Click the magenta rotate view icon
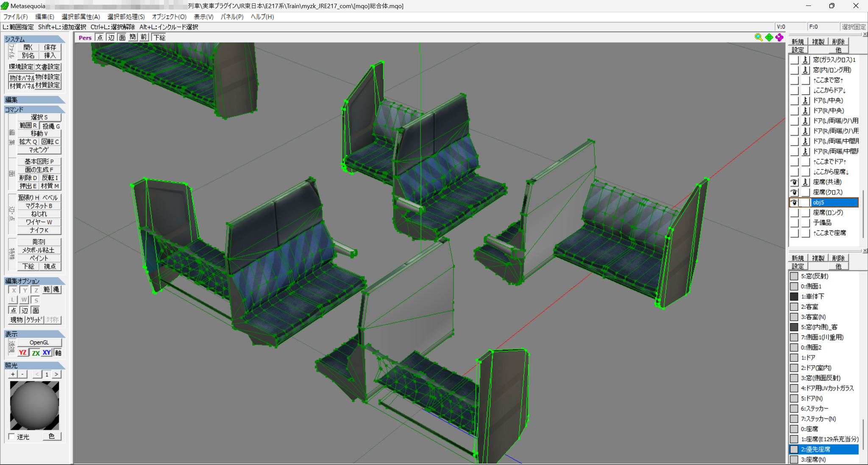The width and height of the screenshot is (868, 465). click(x=779, y=37)
